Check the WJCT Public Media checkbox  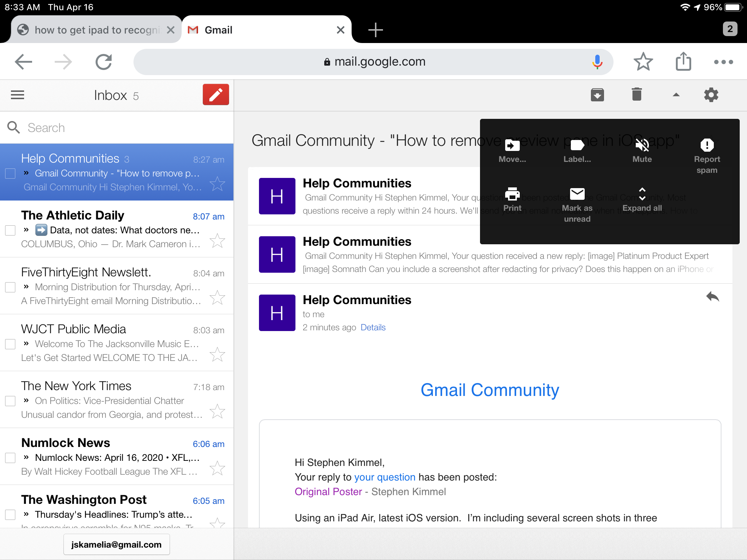[x=10, y=344]
